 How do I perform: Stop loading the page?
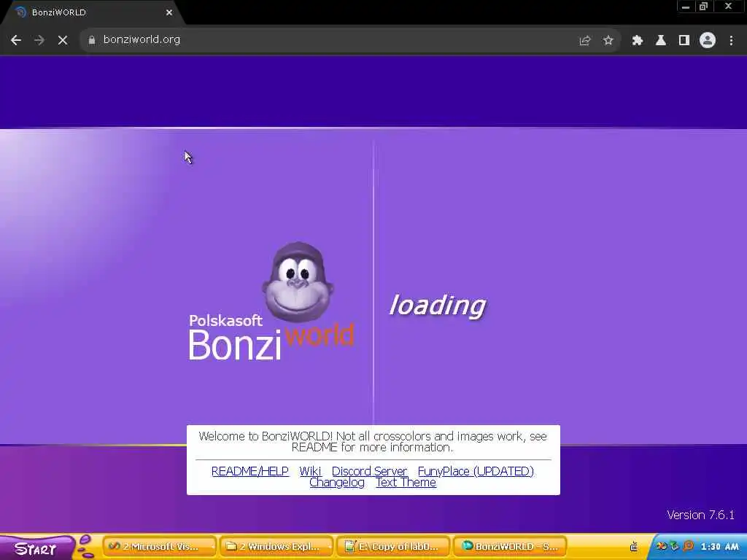click(x=63, y=41)
